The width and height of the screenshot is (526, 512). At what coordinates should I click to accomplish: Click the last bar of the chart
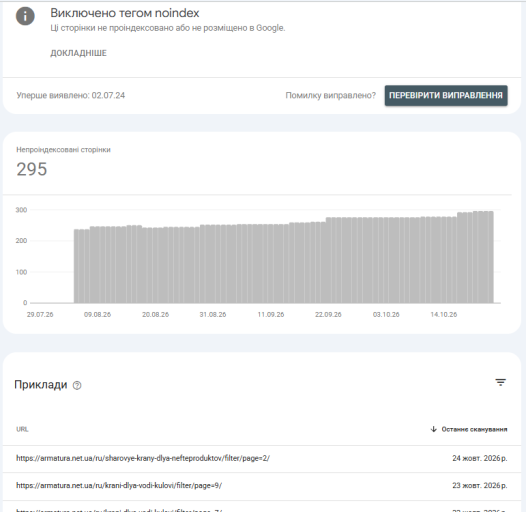[x=491, y=257]
